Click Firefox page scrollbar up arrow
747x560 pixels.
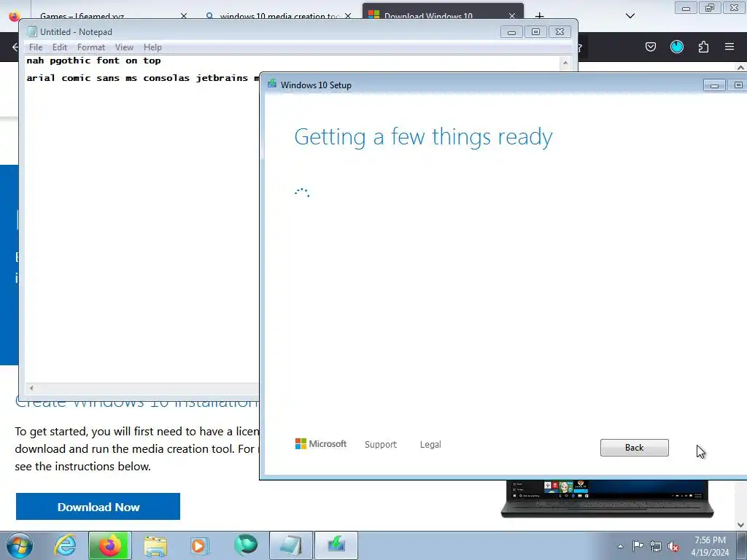tap(740, 68)
